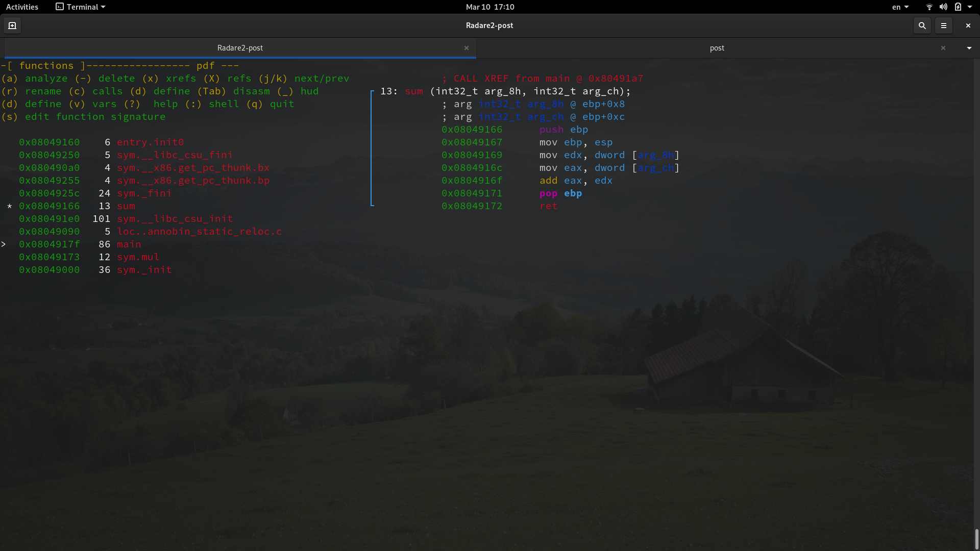
Task: Click the Wi-Fi status icon
Action: pyautogui.click(x=928, y=7)
